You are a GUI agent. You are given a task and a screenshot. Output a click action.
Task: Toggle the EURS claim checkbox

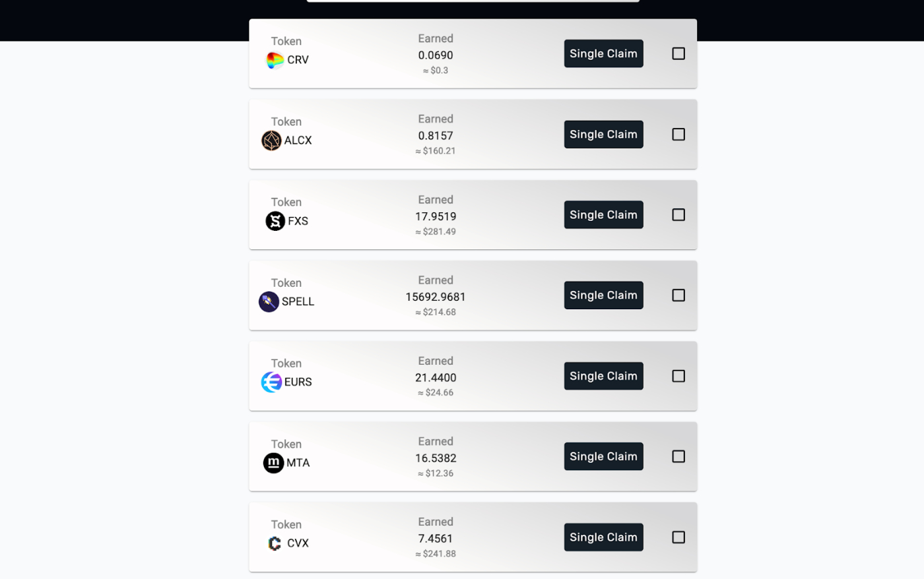click(x=678, y=376)
